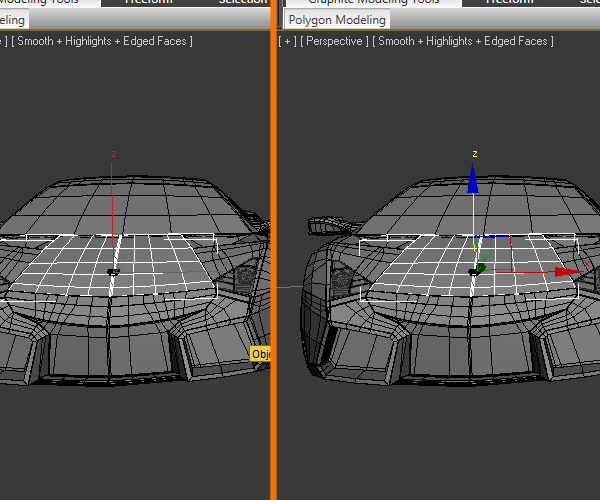Click the car's side mirror in right viewport
Image resolution: width=600 pixels, height=500 pixels.
click(x=330, y=225)
